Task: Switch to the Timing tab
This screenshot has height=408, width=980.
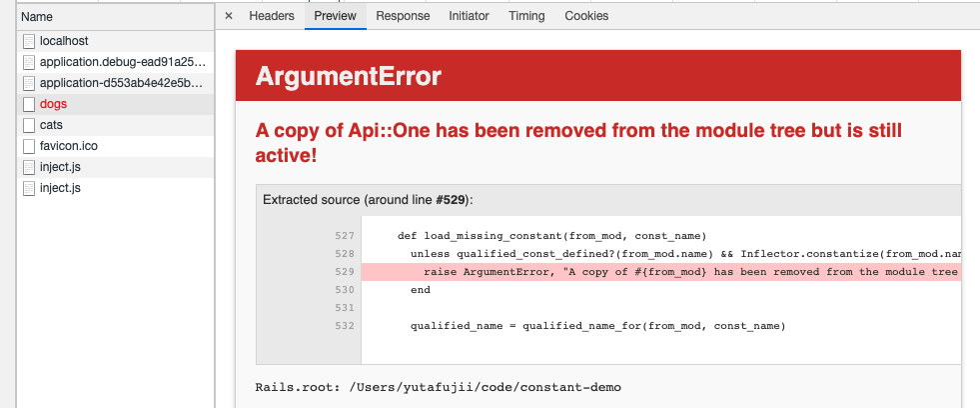Action: point(526,16)
